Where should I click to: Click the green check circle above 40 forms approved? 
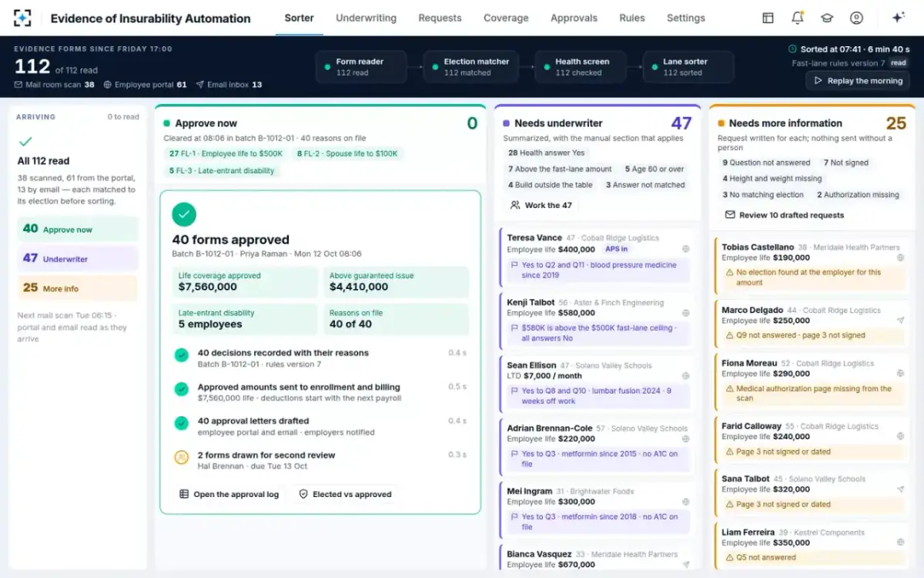184,214
